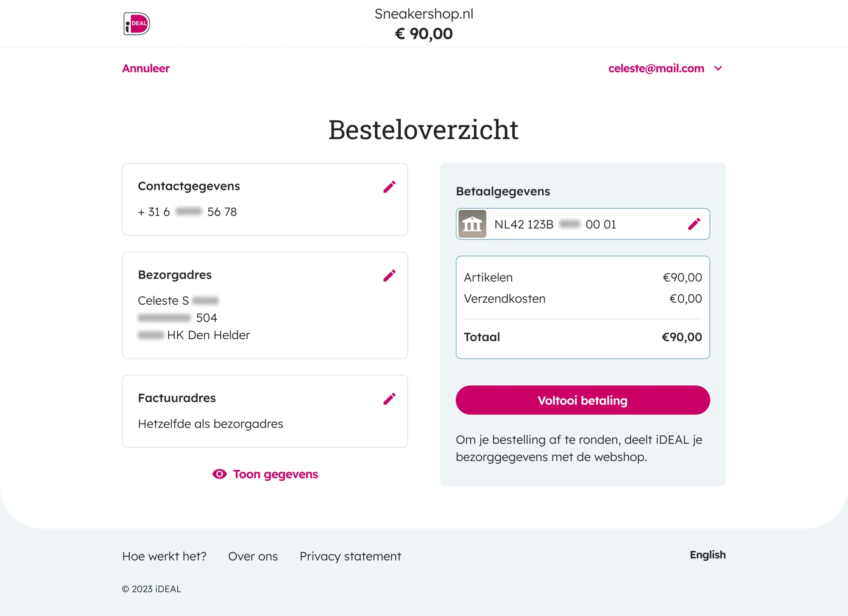This screenshot has width=848, height=616.
Task: Edit Contactgegevens with the pencil icon
Action: click(x=389, y=187)
